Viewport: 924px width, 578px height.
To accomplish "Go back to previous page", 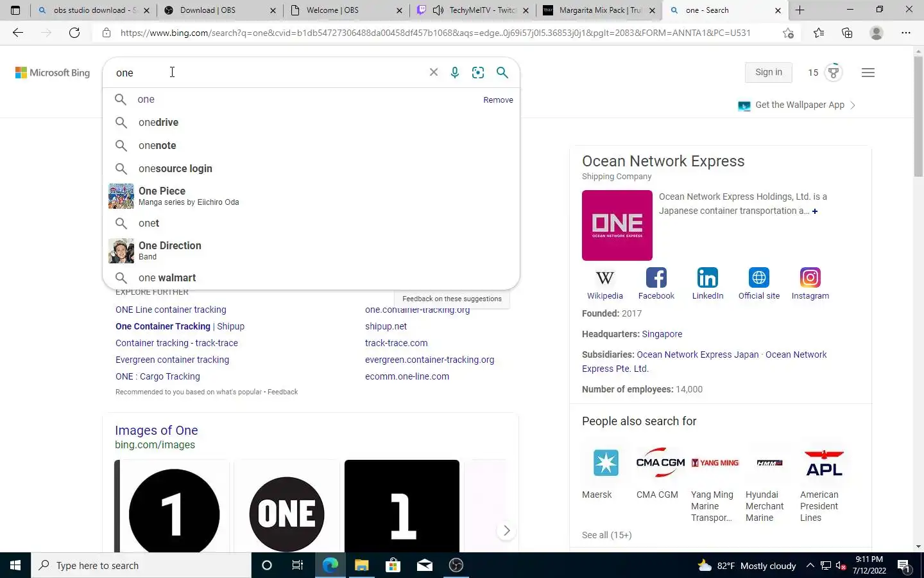I will tap(18, 33).
